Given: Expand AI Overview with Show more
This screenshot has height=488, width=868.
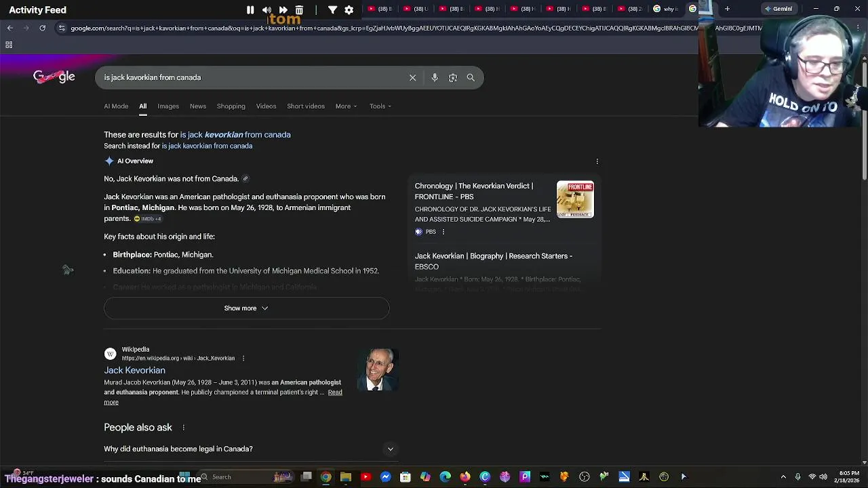Looking at the screenshot, I should click(x=246, y=308).
